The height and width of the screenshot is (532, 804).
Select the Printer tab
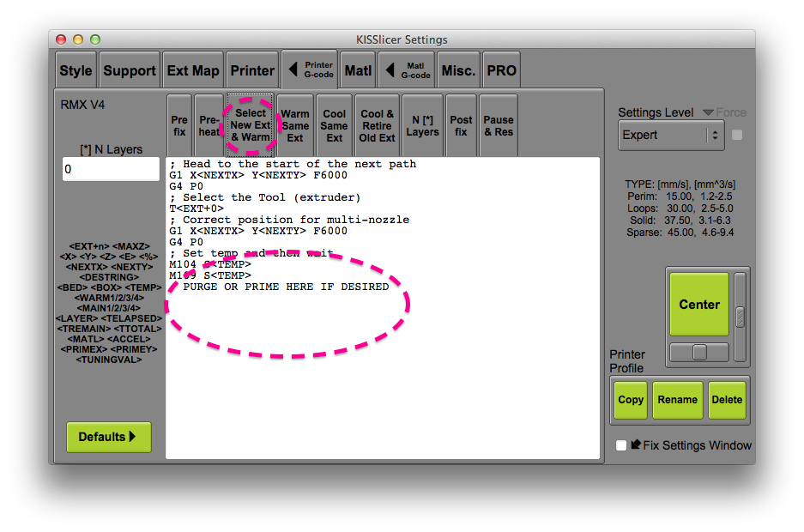(252, 70)
